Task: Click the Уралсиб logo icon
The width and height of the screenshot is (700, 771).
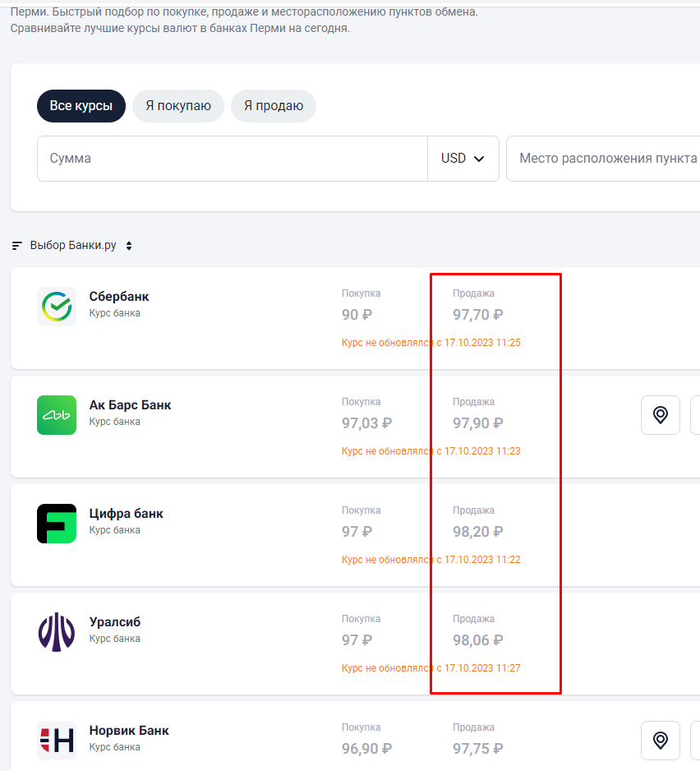Action: [57, 632]
